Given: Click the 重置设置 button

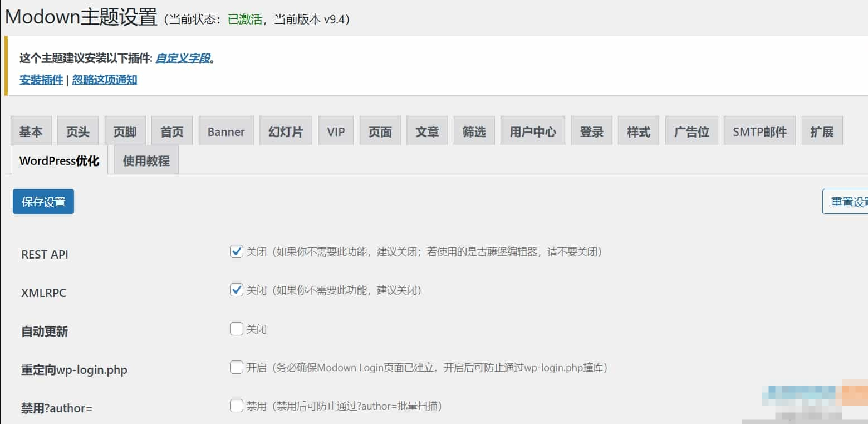Looking at the screenshot, I should (x=845, y=202).
